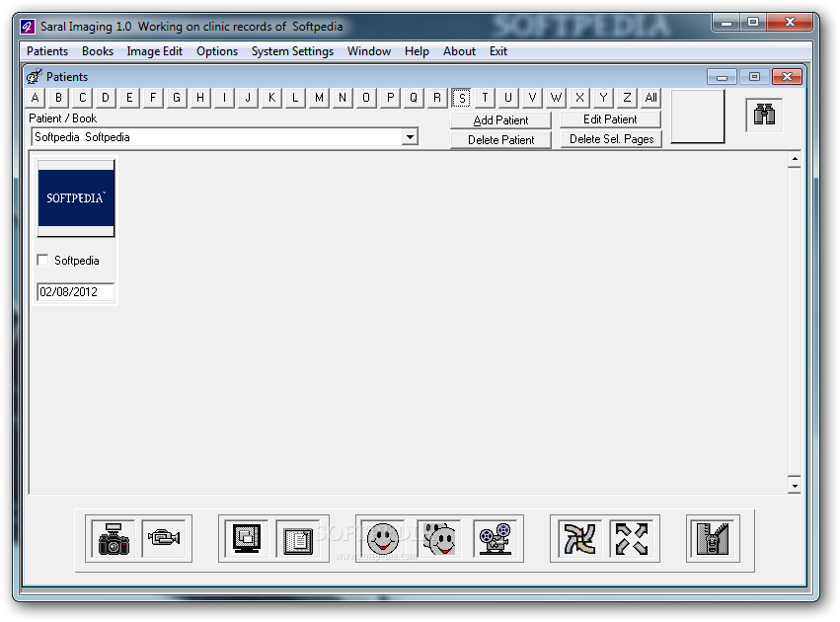Show All patients filter button
Image resolution: width=840 pixels, height=622 pixels.
[x=650, y=98]
